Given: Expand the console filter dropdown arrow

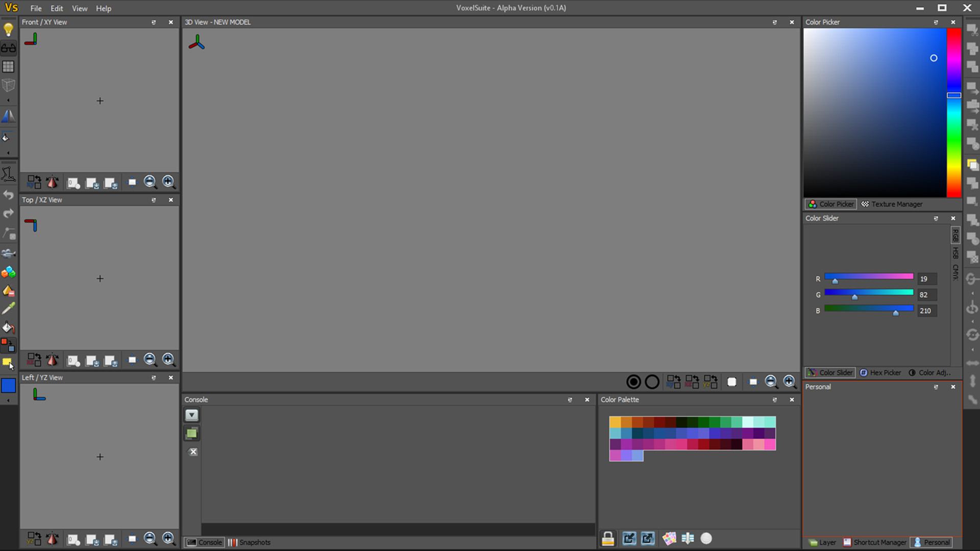Looking at the screenshot, I should [x=191, y=415].
